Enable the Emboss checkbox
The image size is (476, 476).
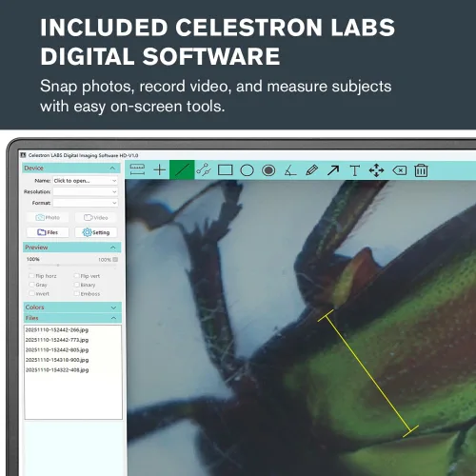tap(76, 293)
